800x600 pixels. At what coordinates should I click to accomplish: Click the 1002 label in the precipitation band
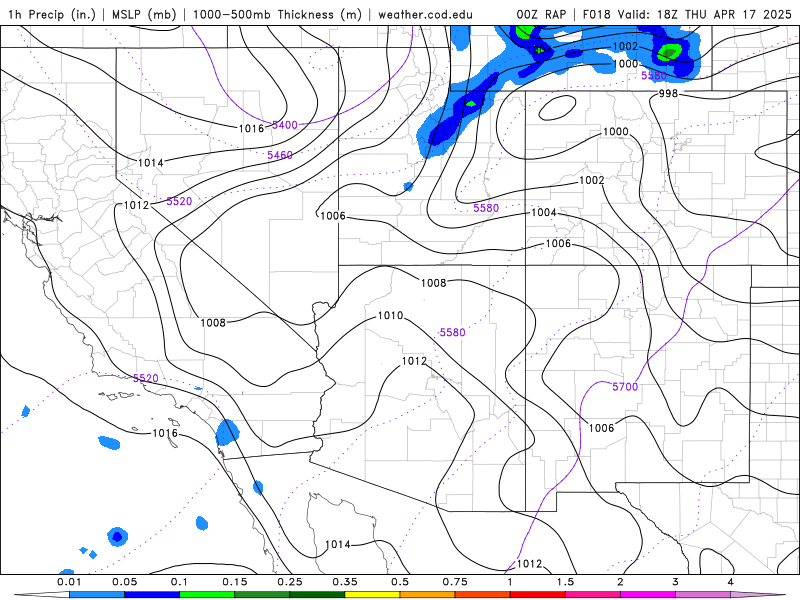coord(626,46)
